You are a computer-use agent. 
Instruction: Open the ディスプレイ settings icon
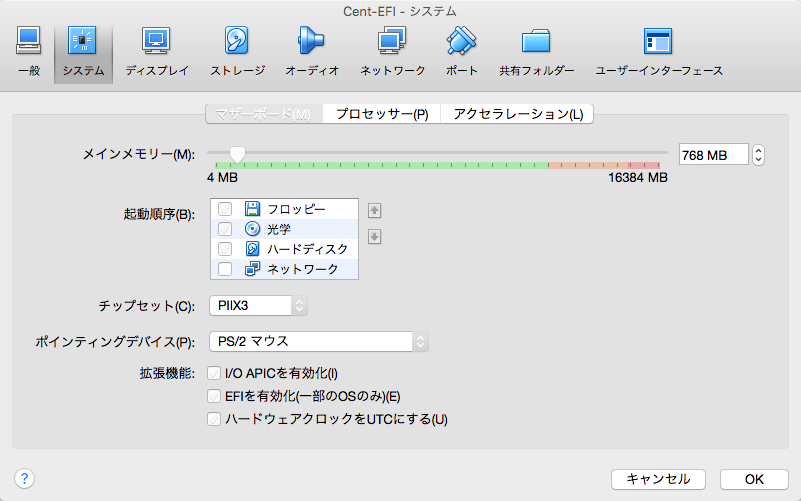click(156, 41)
